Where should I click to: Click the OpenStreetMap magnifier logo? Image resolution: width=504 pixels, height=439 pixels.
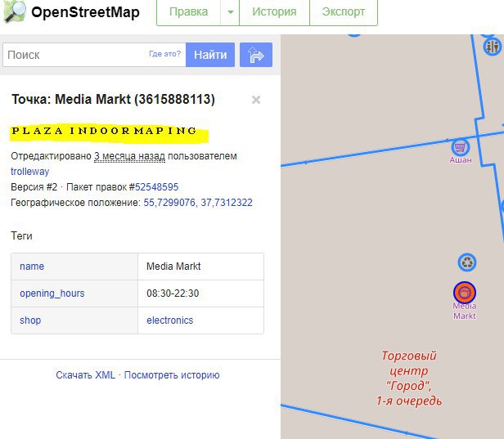click(x=15, y=11)
